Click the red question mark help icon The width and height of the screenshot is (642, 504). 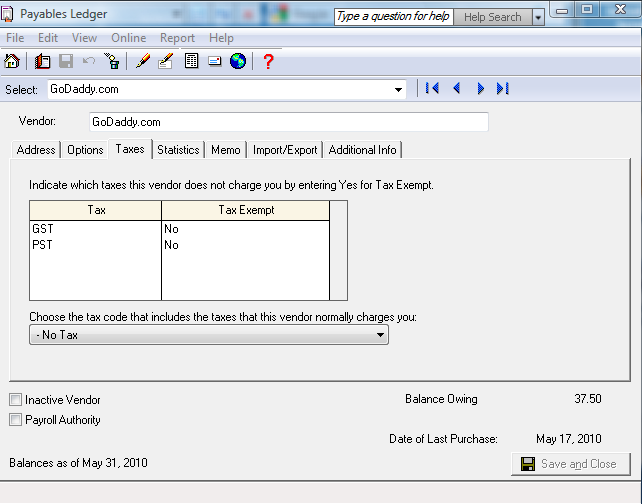point(269,61)
